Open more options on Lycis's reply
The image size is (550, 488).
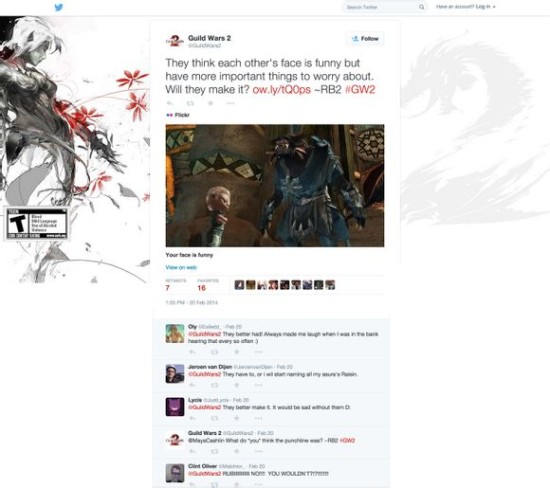(259, 418)
